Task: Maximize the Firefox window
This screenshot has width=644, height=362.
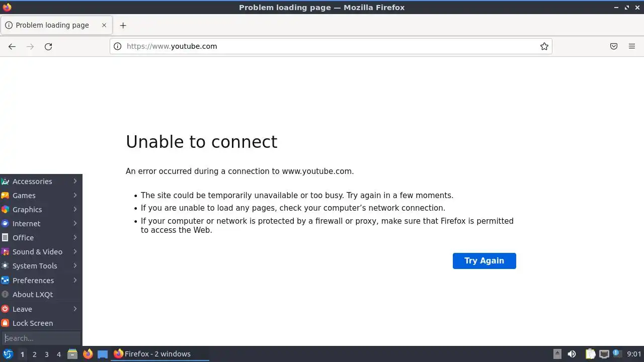Action: pos(627,7)
